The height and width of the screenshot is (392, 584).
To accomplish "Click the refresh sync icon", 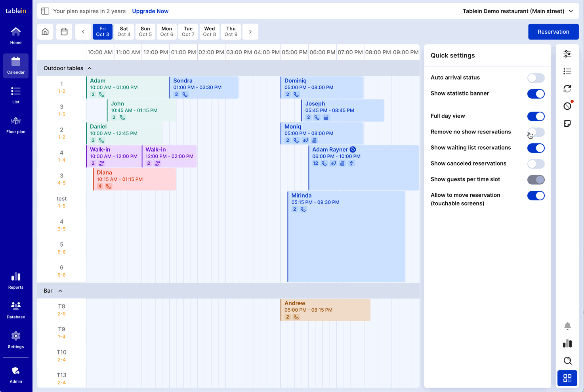I will click(567, 89).
